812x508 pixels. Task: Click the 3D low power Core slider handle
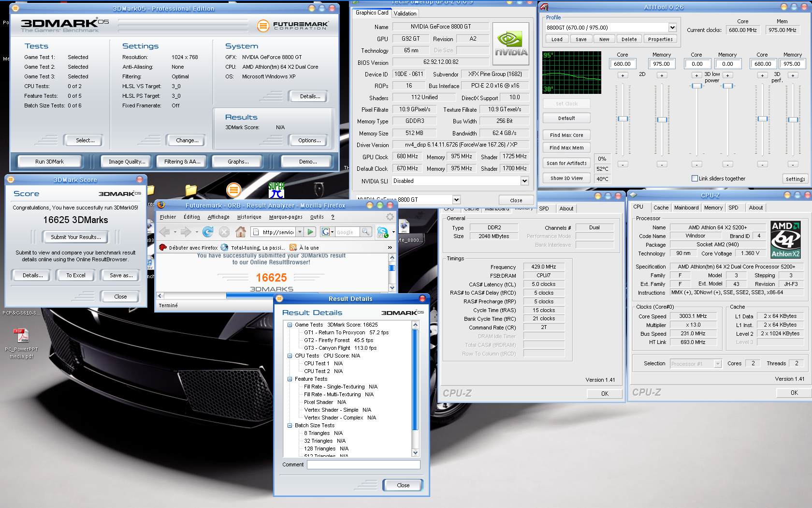coord(696,86)
